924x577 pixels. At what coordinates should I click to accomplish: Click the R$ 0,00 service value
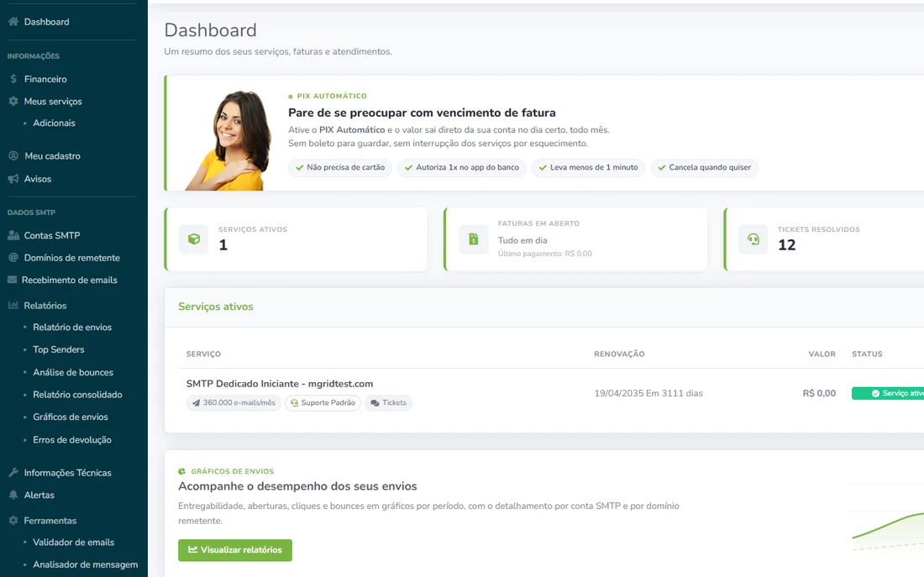(x=819, y=393)
